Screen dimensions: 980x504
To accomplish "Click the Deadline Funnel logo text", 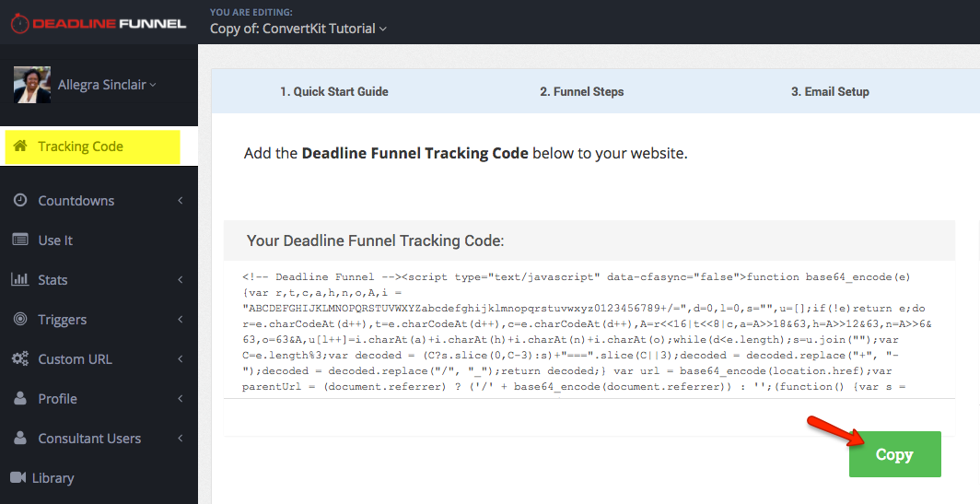I will click(x=110, y=24).
